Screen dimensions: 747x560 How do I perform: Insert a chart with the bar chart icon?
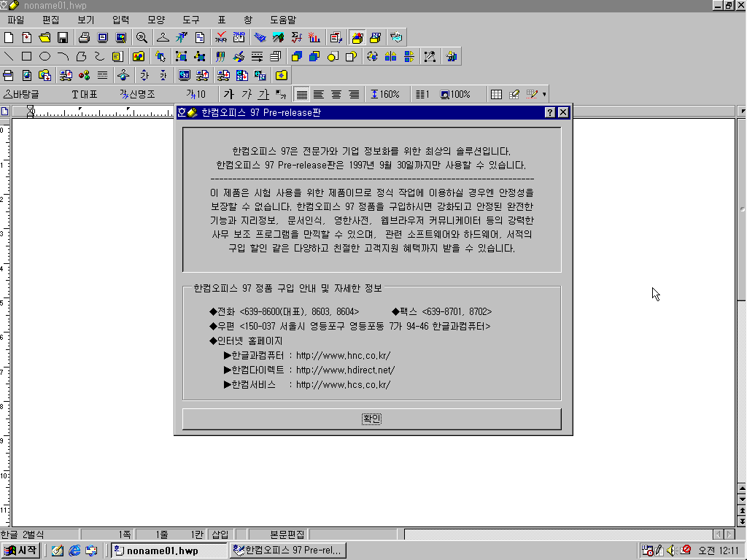click(x=314, y=38)
